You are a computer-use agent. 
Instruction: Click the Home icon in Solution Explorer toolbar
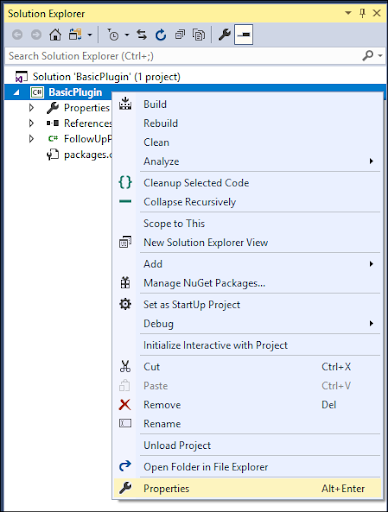click(55, 35)
